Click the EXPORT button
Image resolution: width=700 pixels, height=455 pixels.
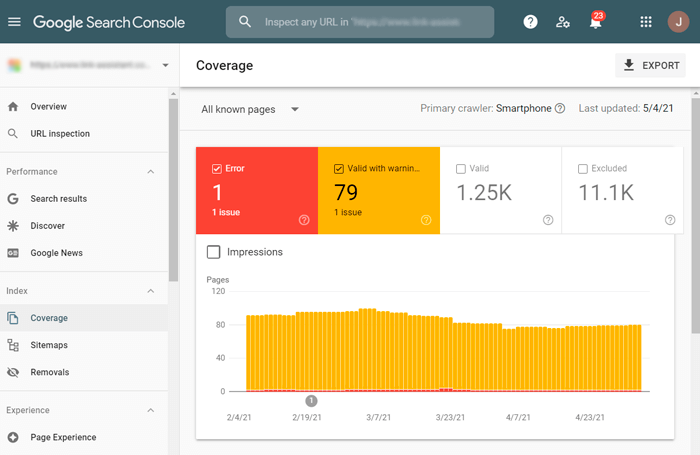click(650, 65)
